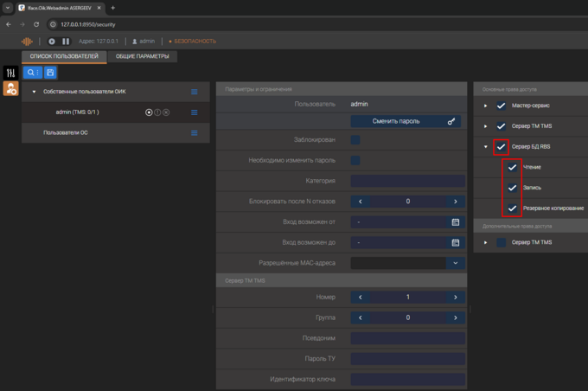
Task: Collapse the Сервер БД RBS tree node
Action: click(x=486, y=147)
